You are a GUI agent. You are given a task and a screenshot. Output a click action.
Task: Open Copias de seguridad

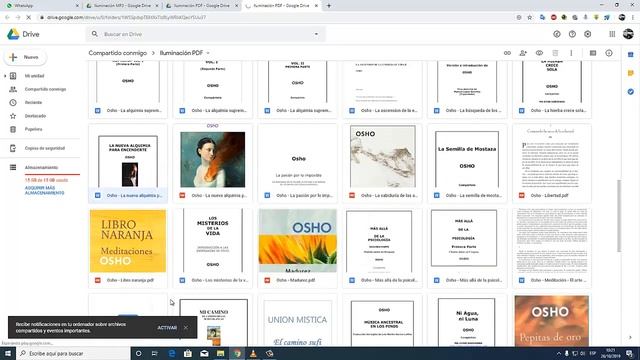[x=44, y=148]
